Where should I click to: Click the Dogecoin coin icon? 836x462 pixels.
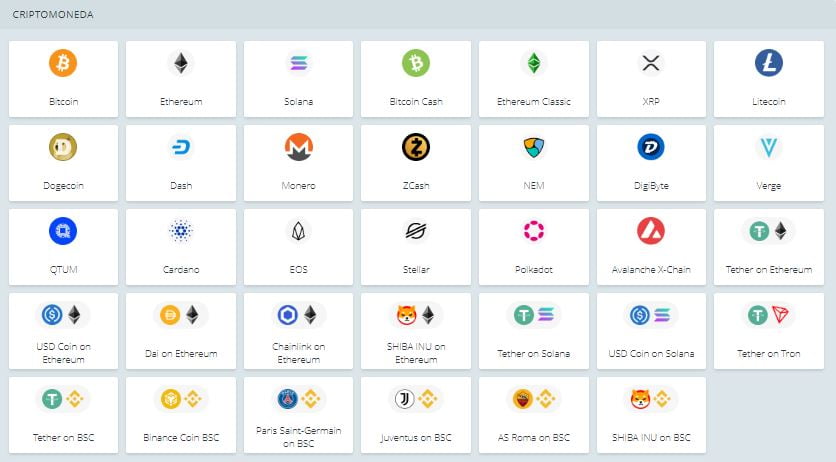click(62, 147)
